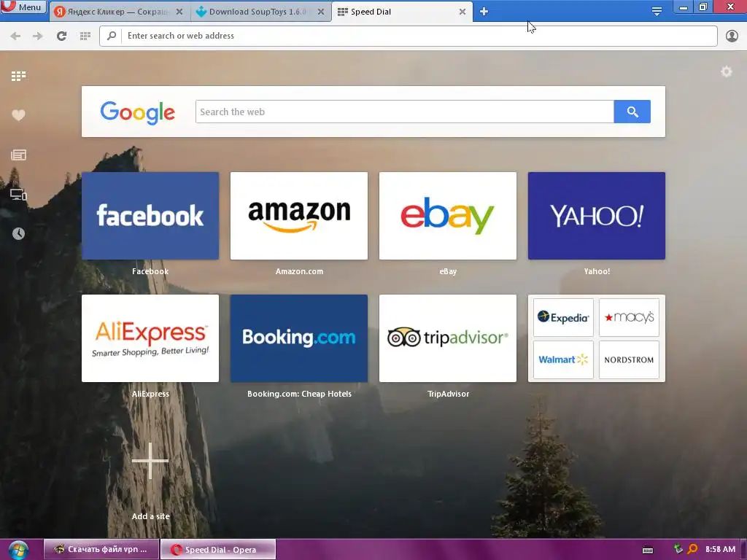Open the News icon in sidebar
Viewport: 747px width, 560px height.
click(x=18, y=155)
